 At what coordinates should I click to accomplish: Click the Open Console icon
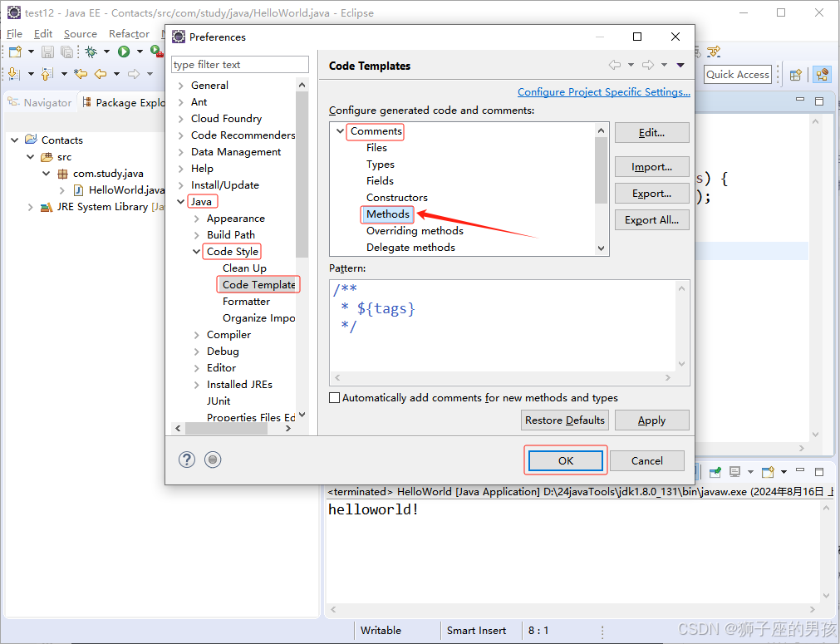click(x=769, y=472)
